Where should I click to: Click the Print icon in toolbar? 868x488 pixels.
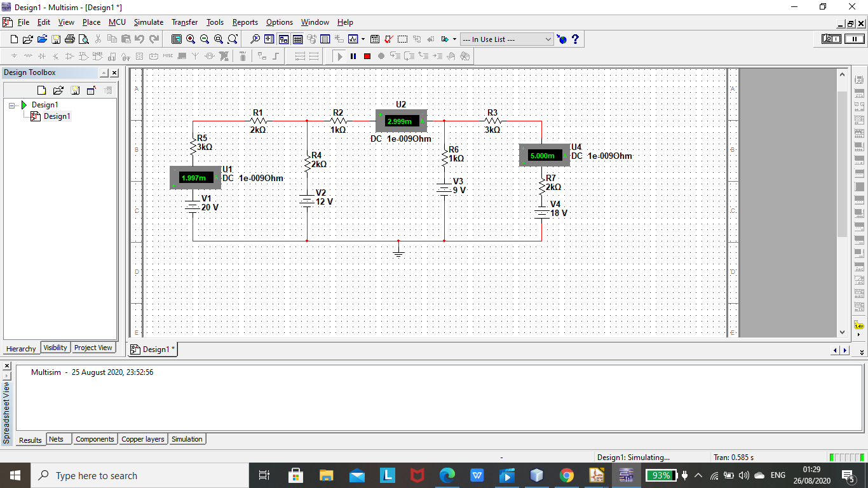coord(70,39)
